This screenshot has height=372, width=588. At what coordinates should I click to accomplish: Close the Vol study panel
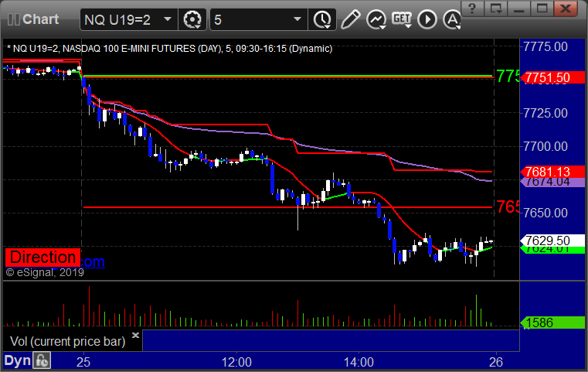point(135,335)
